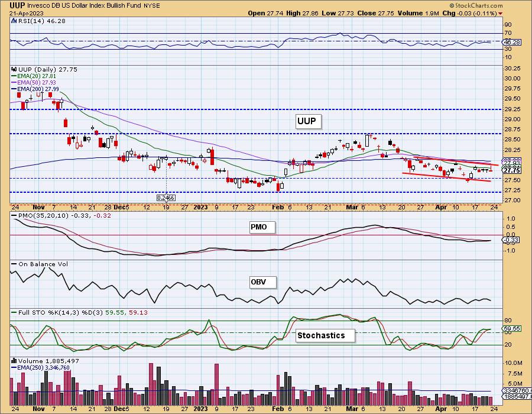The image size is (532, 414).
Task: Click the UUP ticker symbol in the header
Action: click(17, 5)
